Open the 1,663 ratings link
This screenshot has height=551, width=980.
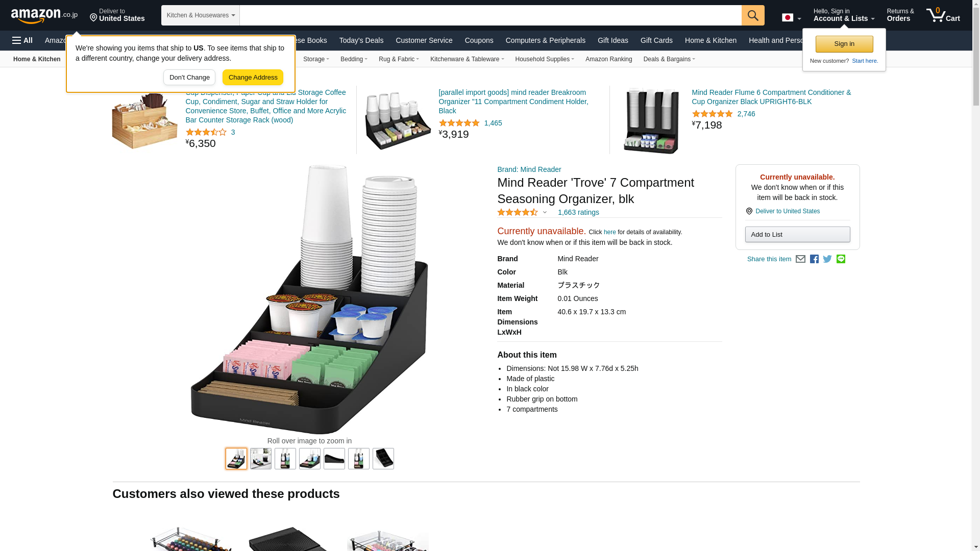click(x=578, y=212)
